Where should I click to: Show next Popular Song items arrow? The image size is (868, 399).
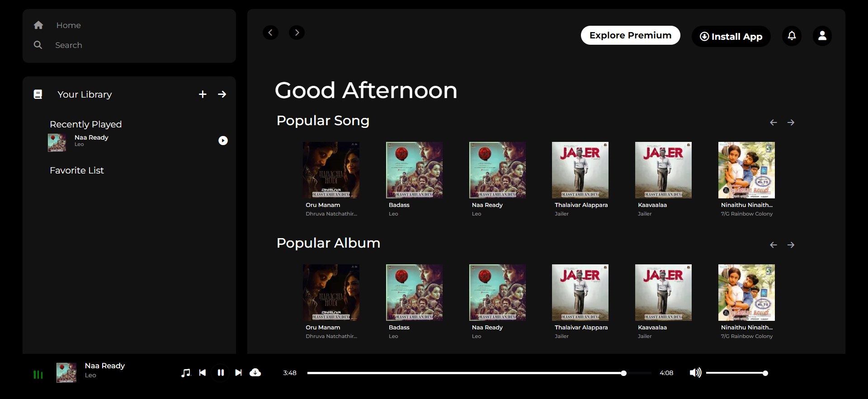(791, 122)
